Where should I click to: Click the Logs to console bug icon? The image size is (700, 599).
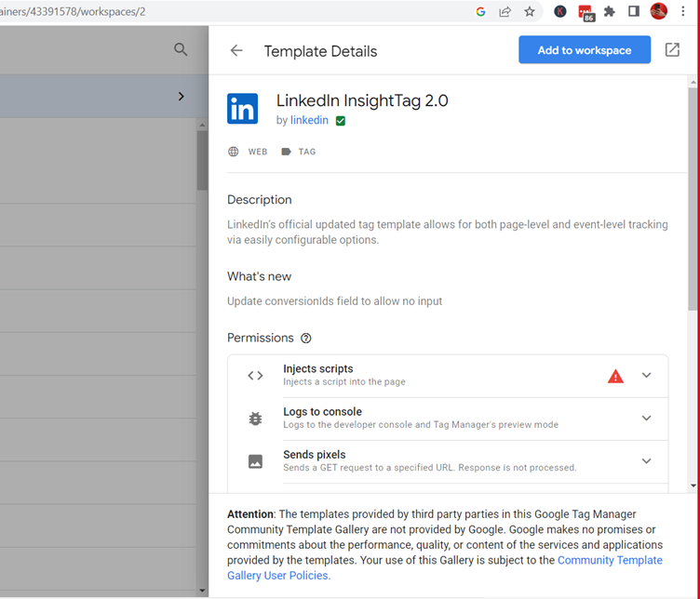pos(255,419)
